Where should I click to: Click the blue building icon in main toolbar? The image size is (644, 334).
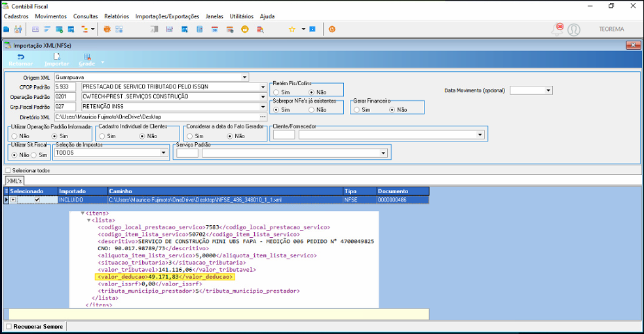pos(6,29)
